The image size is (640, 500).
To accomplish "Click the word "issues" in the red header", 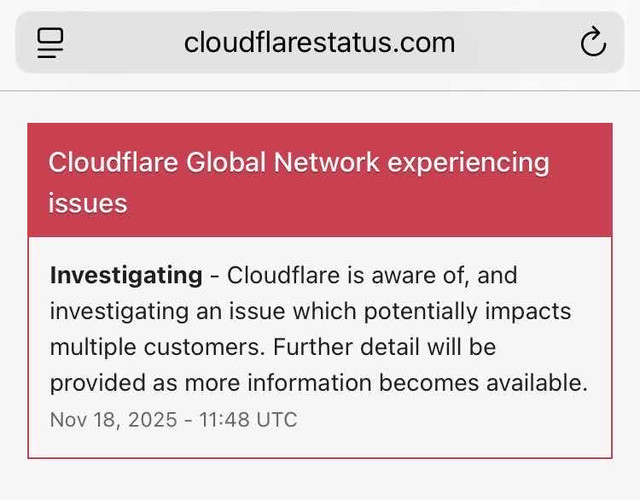I will [88, 203].
